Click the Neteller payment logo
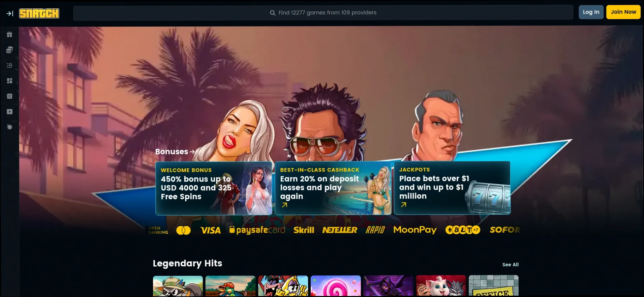644x297 pixels. point(340,230)
